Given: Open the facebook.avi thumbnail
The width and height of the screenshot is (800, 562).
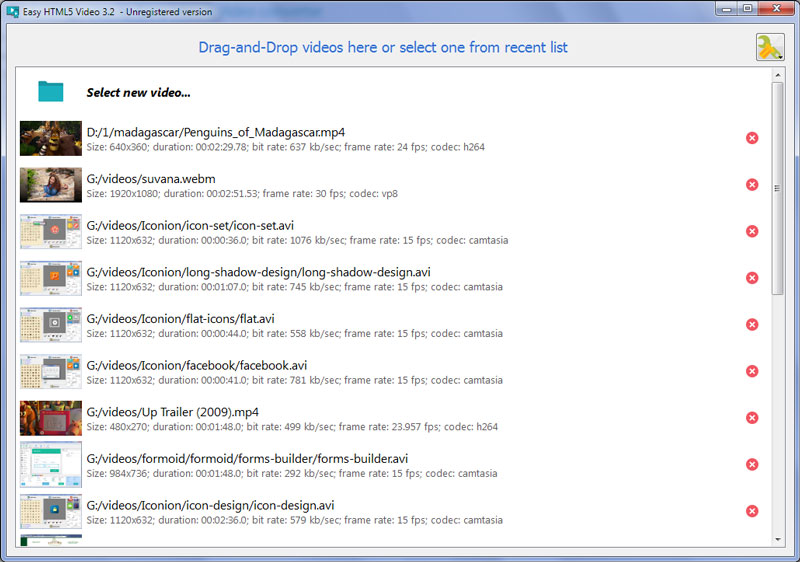Looking at the screenshot, I should (51, 371).
